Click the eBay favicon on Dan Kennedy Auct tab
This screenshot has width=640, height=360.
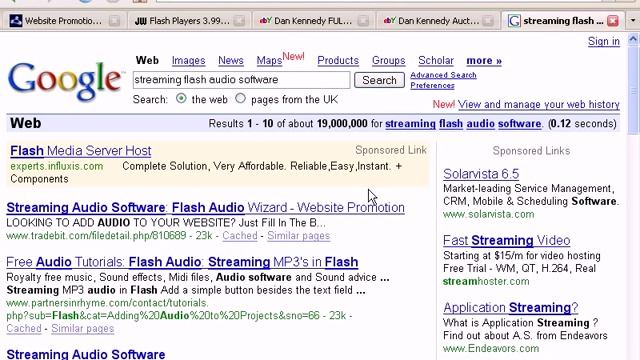[389, 20]
